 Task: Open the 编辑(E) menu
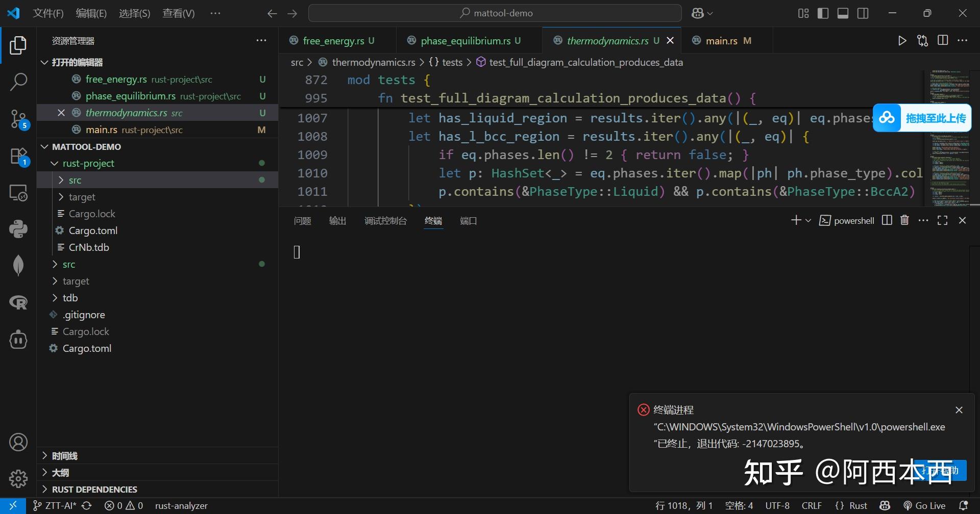pos(91,13)
